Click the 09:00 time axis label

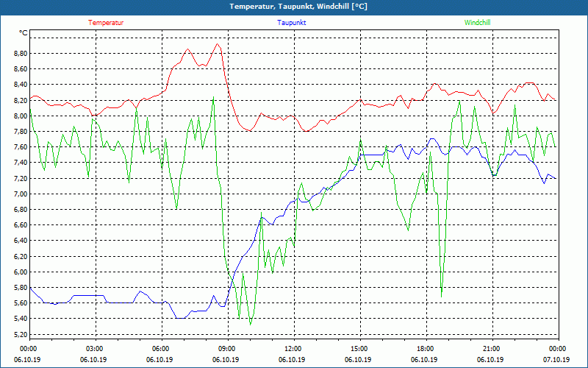226,348
